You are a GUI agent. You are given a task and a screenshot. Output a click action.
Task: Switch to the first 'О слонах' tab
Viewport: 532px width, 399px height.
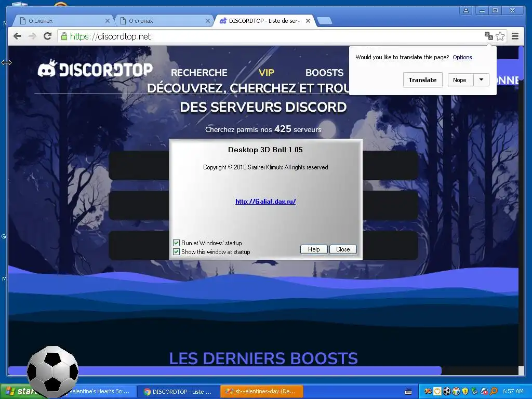click(x=63, y=21)
